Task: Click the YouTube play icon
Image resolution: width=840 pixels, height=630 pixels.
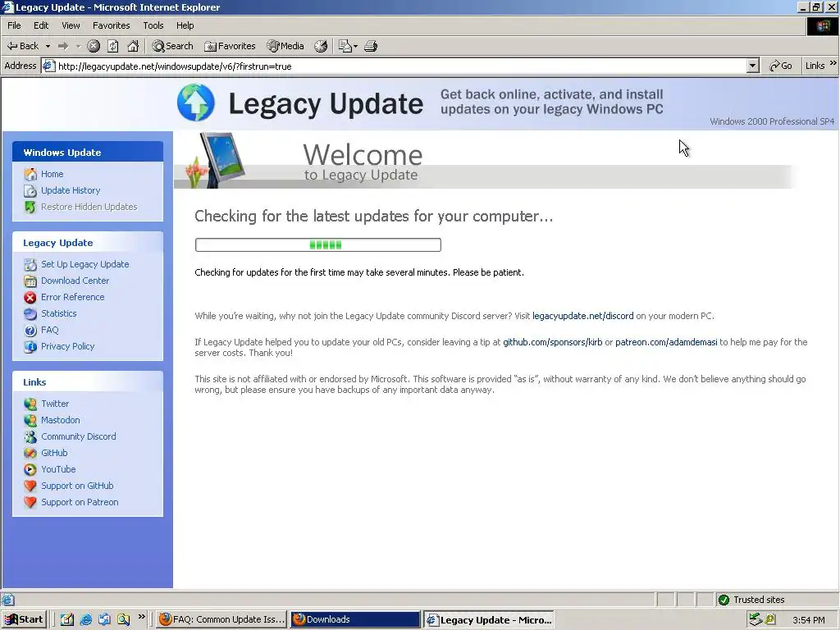Action: coord(30,470)
